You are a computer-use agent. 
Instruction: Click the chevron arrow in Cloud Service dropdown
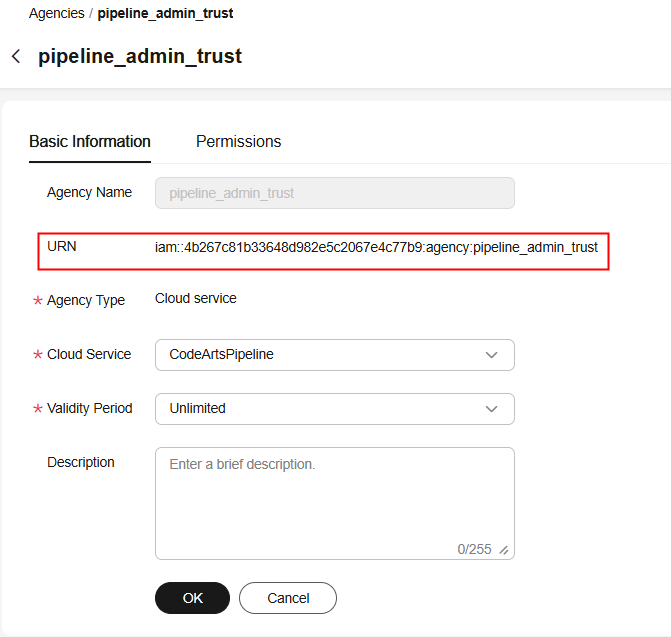coord(491,354)
